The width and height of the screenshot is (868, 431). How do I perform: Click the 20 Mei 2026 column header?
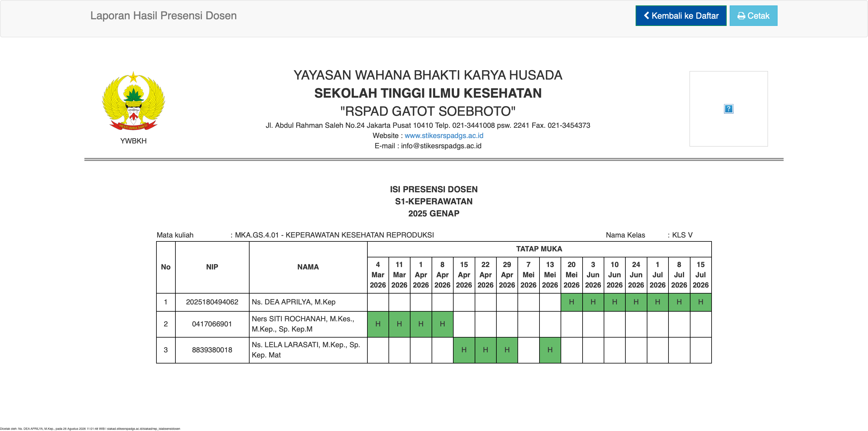coord(571,275)
